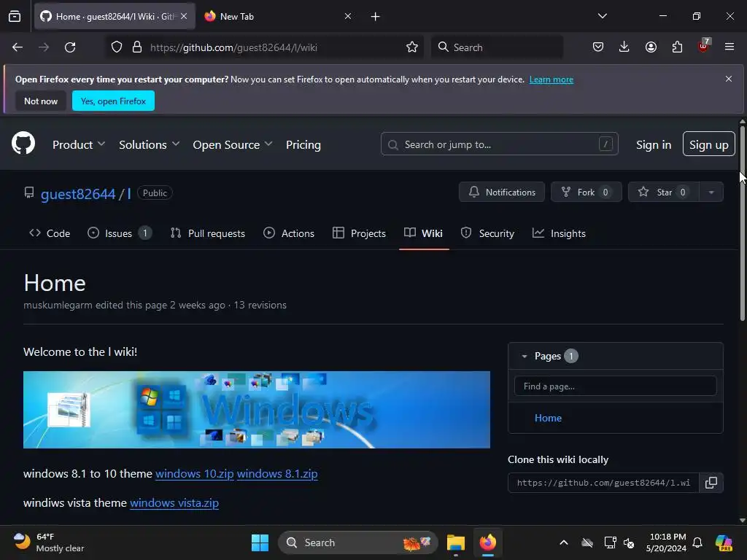Viewport: 747px width, 560px height.
Task: Click Not now button
Action: tap(41, 101)
